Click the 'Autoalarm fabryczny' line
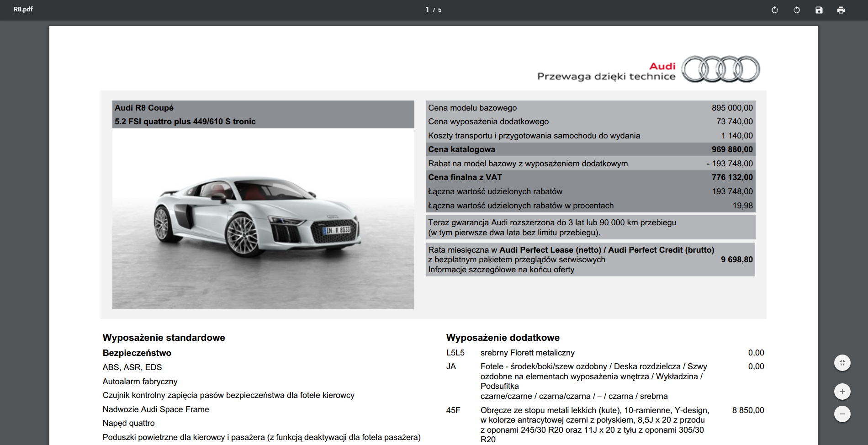 click(x=140, y=381)
